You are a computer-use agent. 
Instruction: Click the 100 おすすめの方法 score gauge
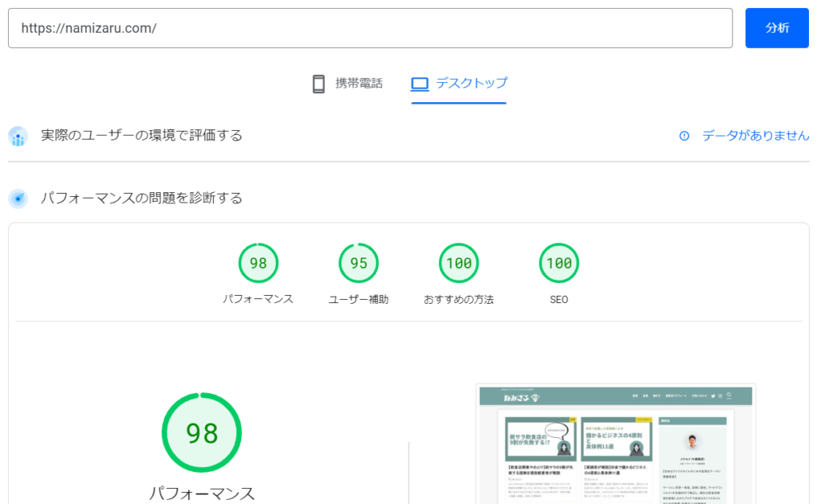click(459, 263)
